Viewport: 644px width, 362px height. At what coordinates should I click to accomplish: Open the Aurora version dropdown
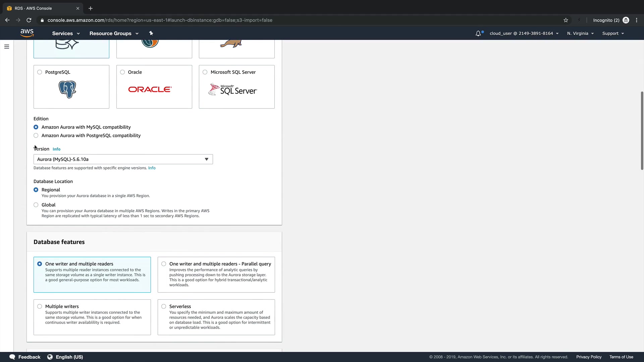(123, 159)
